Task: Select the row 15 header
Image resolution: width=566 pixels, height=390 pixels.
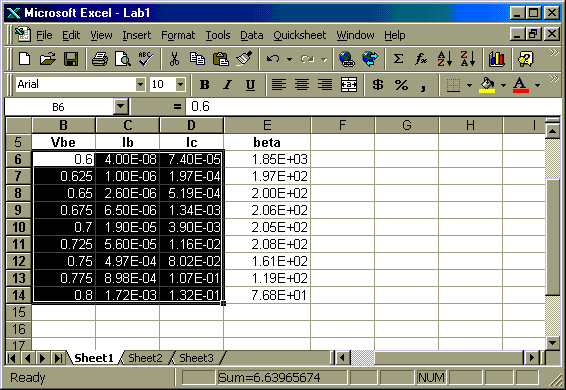Action: (x=18, y=312)
